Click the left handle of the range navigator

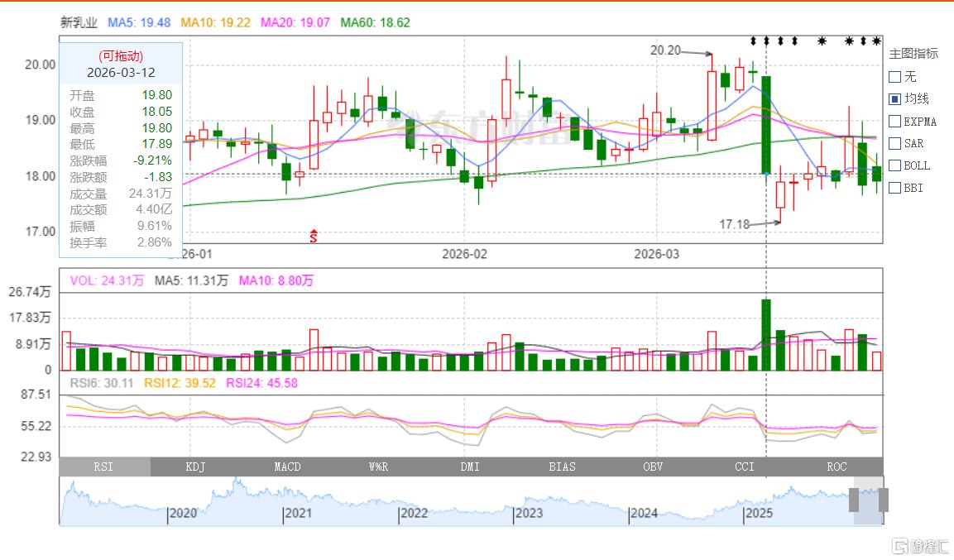(x=854, y=500)
